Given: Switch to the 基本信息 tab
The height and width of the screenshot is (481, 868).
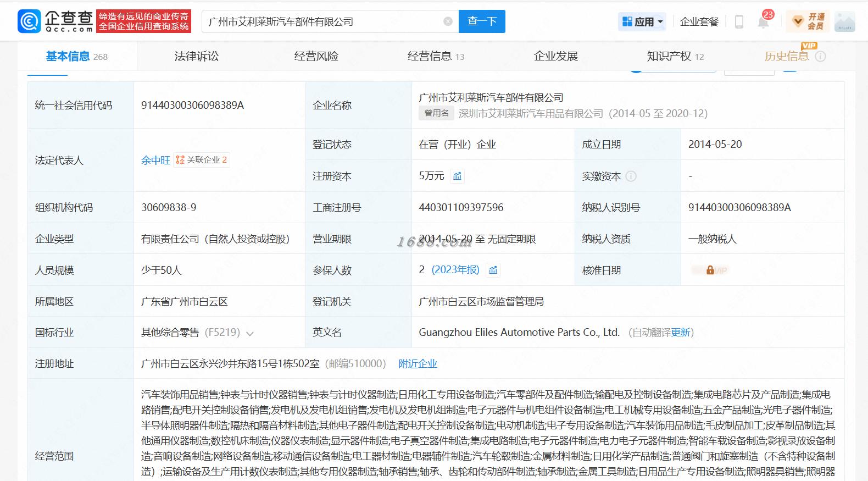Looking at the screenshot, I should (x=76, y=56).
